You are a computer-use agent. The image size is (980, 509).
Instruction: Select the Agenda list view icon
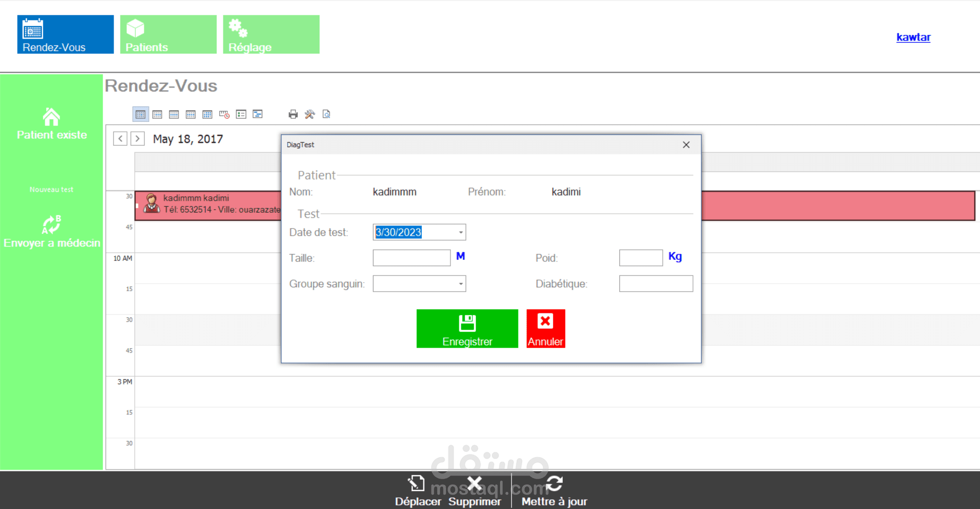[x=241, y=114]
